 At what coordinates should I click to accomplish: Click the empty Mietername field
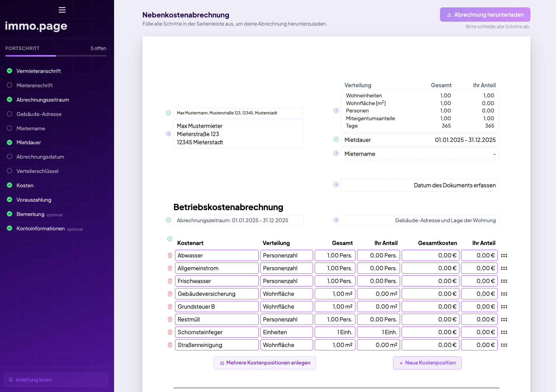[x=420, y=154]
